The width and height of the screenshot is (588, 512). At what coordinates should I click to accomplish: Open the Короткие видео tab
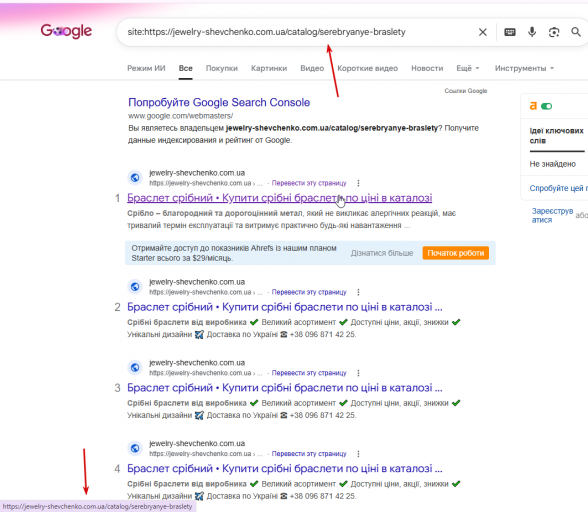coord(368,68)
